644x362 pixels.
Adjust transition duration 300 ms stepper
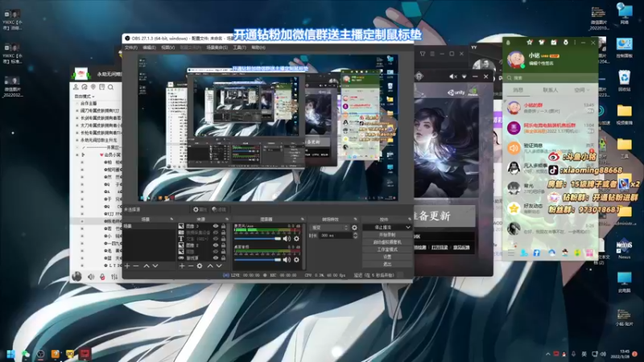point(355,236)
